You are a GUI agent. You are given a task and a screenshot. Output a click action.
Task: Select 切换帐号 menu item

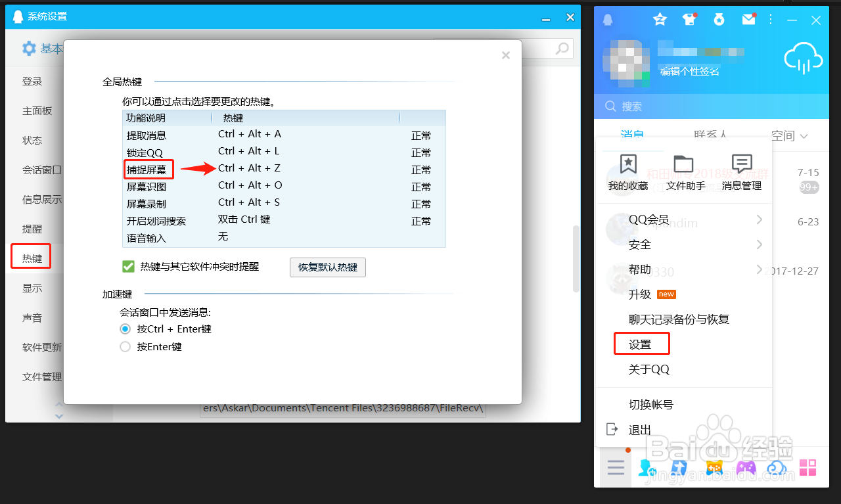tap(651, 405)
